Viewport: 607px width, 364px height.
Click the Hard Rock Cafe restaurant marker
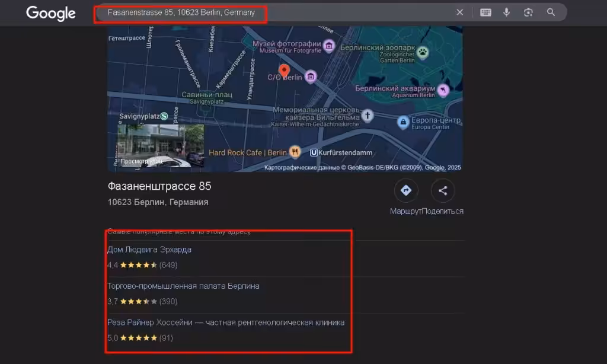pyautogui.click(x=295, y=152)
